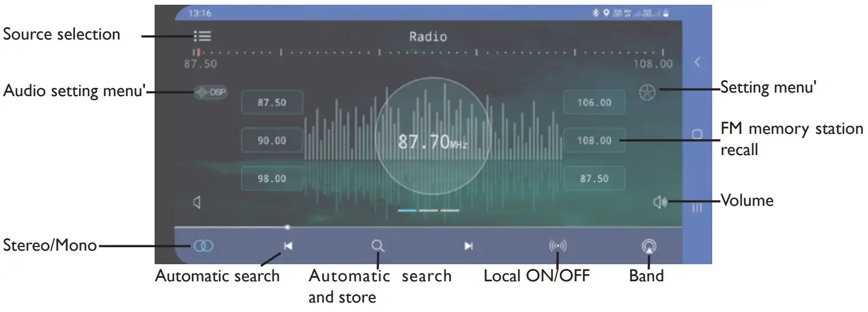Click the 108.00 frequency scale end label
868x312 pixels.
pos(653,64)
